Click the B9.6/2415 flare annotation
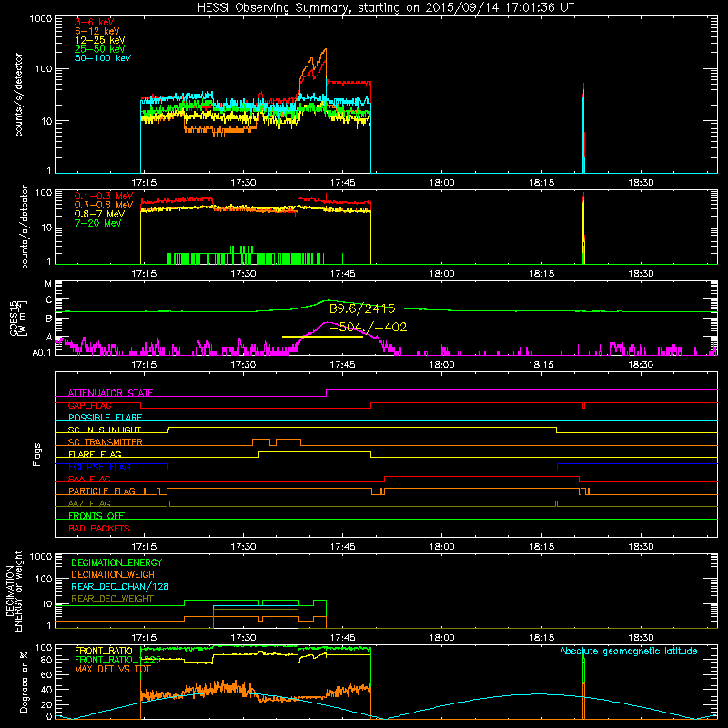 pos(362,308)
